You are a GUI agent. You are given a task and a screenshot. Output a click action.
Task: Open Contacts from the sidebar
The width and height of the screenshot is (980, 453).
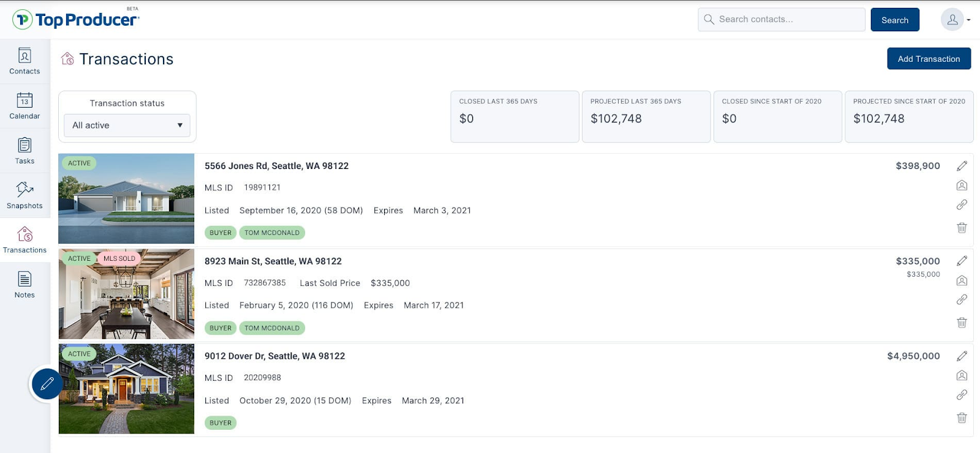pyautogui.click(x=24, y=61)
